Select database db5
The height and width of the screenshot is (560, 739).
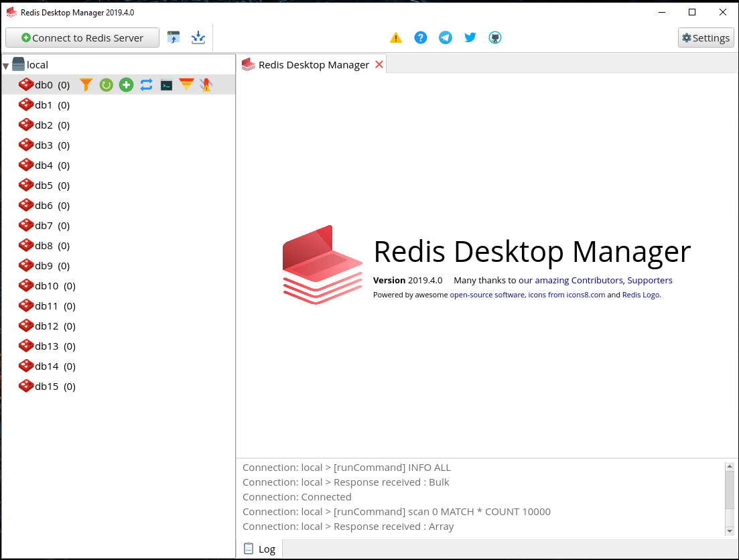point(119,186)
